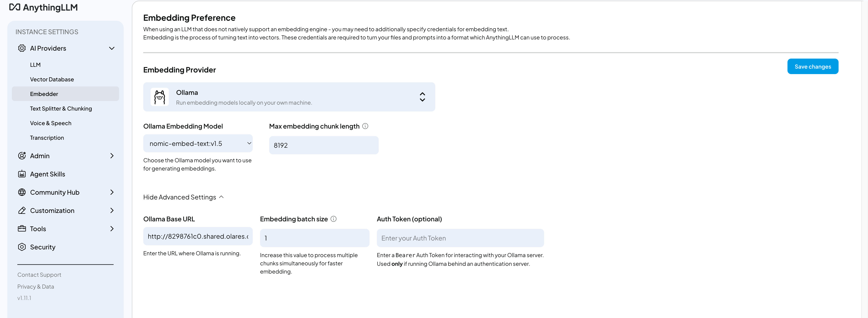Screen dimensions: 868x318
Task: Click the Security shield icon
Action: [x=22, y=247]
